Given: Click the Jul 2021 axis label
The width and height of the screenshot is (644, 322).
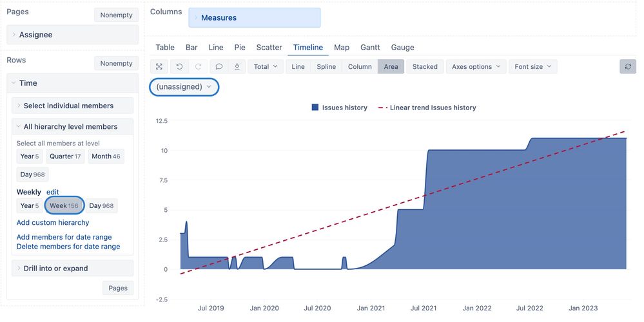Looking at the screenshot, I should pos(424,308).
